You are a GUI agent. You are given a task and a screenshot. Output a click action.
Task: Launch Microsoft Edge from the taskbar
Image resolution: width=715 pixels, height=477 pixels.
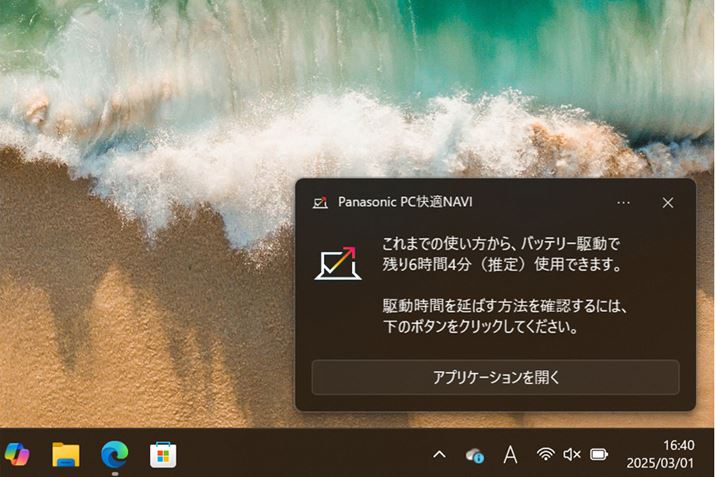(x=114, y=454)
